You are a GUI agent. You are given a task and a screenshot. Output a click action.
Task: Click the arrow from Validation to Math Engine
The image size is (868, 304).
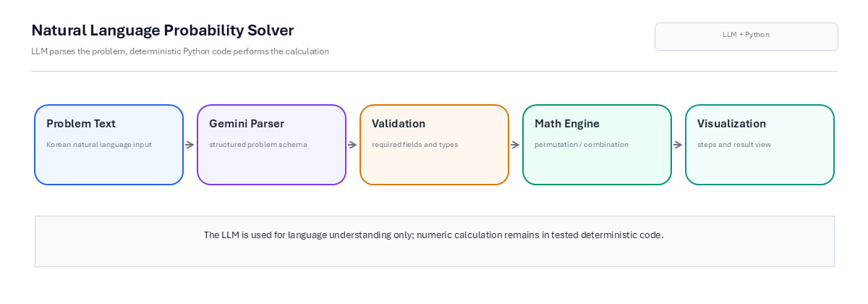516,145
